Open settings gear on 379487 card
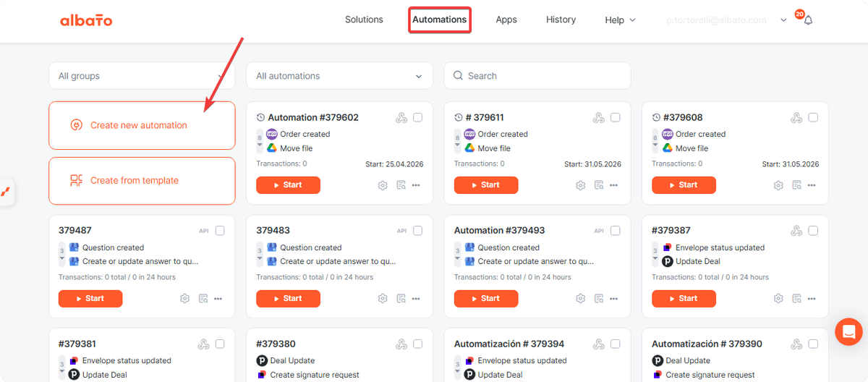The image size is (868, 382). click(x=184, y=298)
